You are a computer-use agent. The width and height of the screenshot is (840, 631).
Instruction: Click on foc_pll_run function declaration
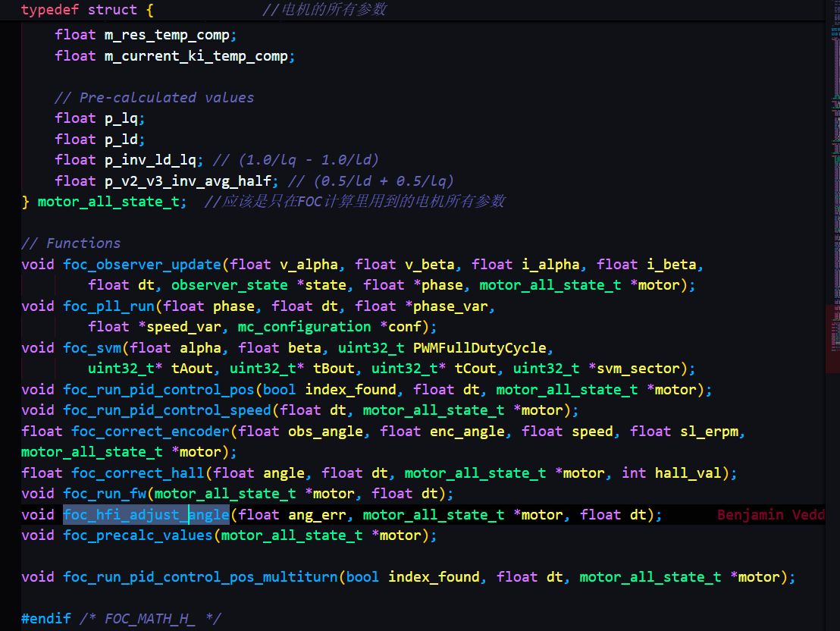coord(108,306)
